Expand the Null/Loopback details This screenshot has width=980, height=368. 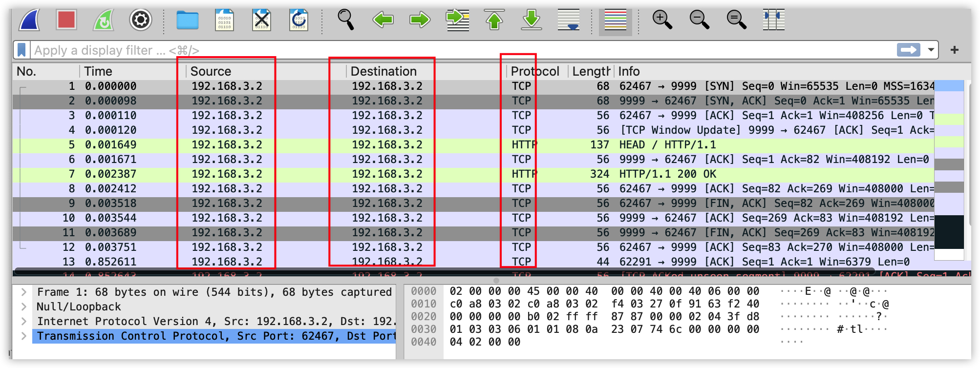coord(23,307)
